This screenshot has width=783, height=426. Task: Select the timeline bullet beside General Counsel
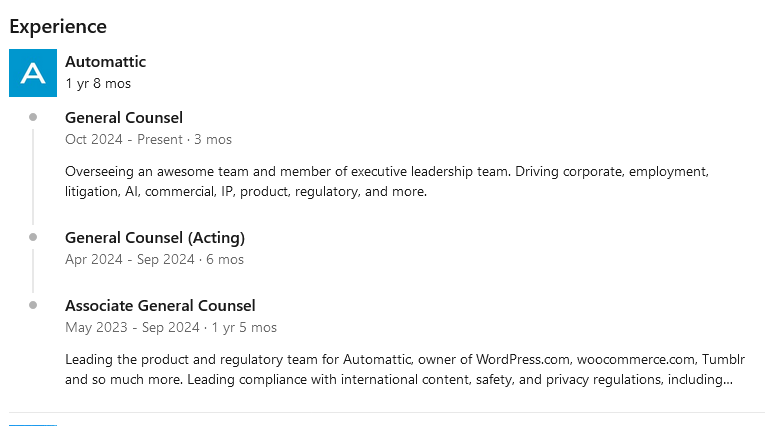click(x=33, y=117)
